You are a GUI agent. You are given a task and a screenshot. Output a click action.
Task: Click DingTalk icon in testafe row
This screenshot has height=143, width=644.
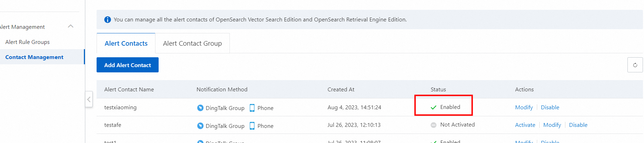coord(200,126)
